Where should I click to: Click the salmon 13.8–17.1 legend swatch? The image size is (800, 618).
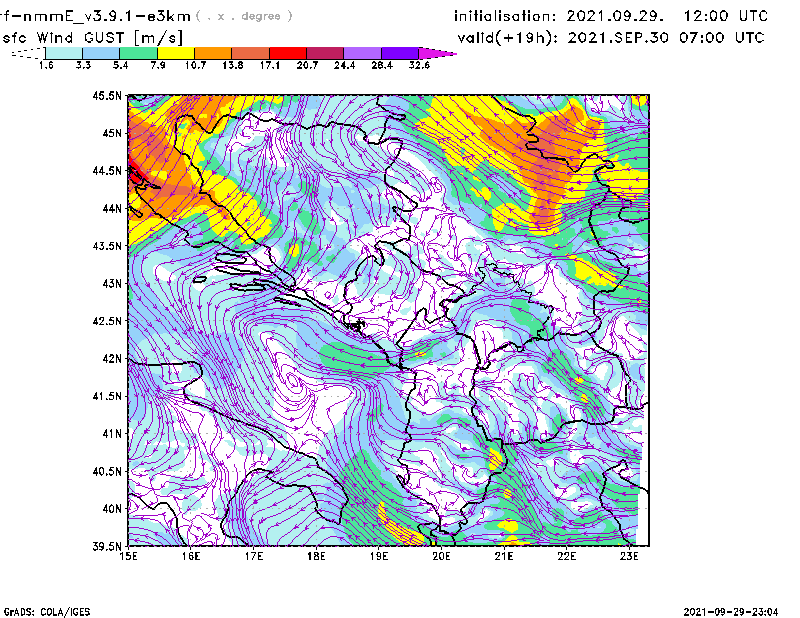pos(251,53)
